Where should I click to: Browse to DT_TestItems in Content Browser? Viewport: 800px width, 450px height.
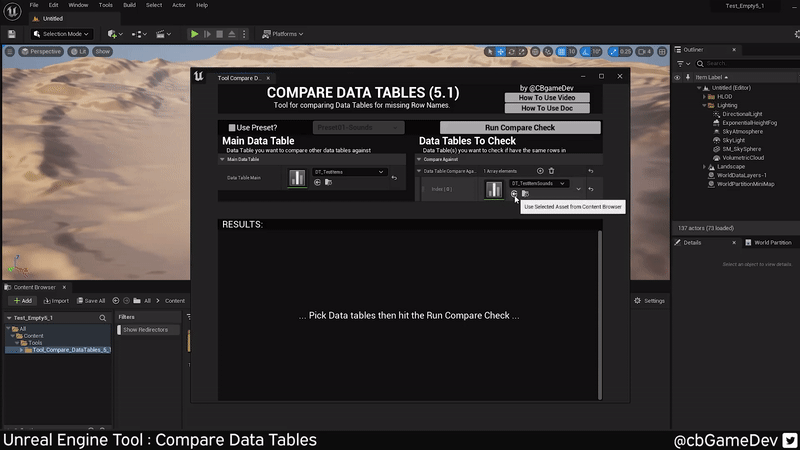(328, 182)
